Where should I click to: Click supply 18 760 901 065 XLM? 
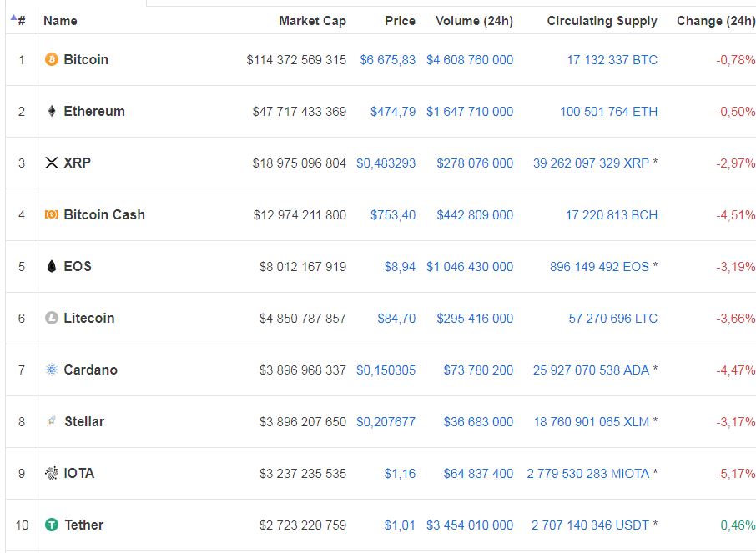pos(591,422)
